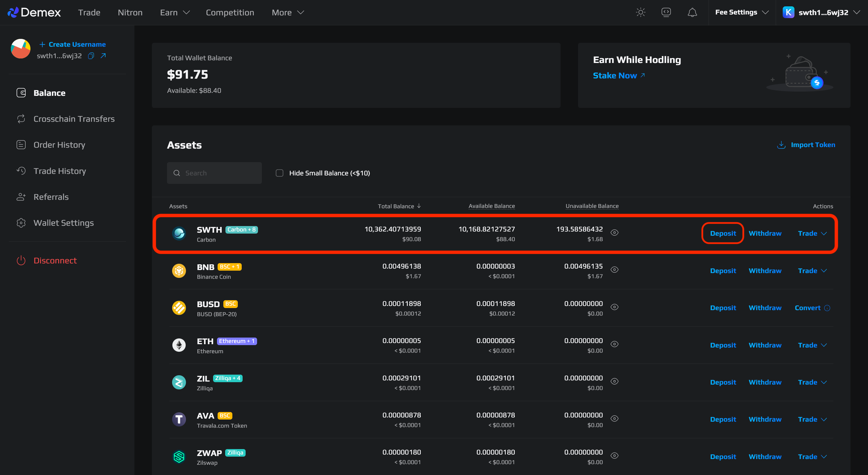The width and height of the screenshot is (868, 475).
Task: Click the SWTH Carbon token icon
Action: pyautogui.click(x=179, y=234)
